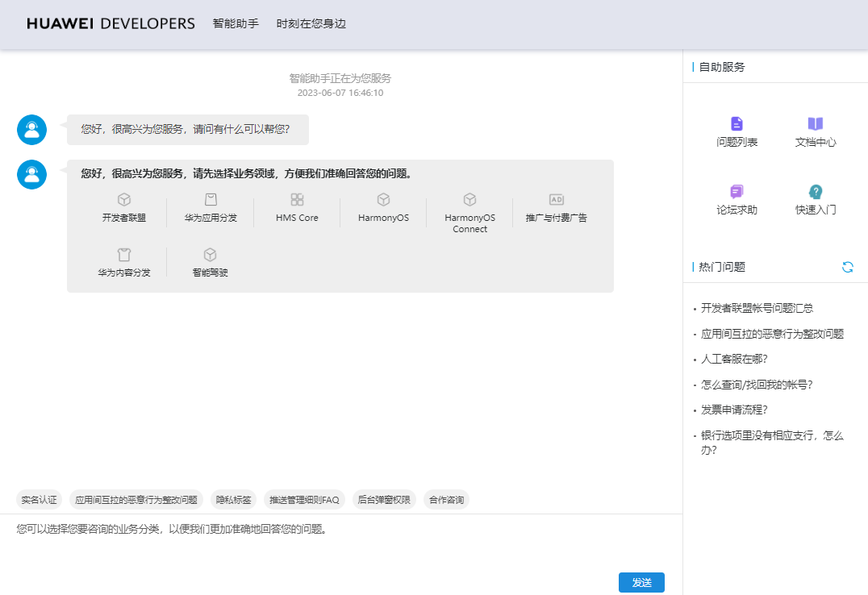
Task: Click the 自助服务 section heading
Action: [x=722, y=67]
